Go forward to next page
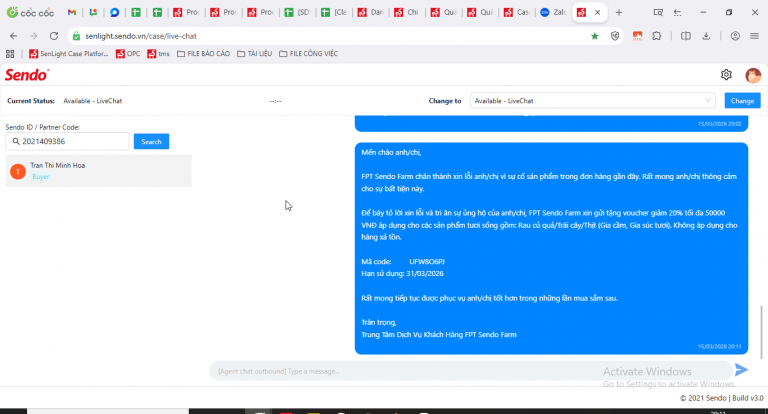 33,36
